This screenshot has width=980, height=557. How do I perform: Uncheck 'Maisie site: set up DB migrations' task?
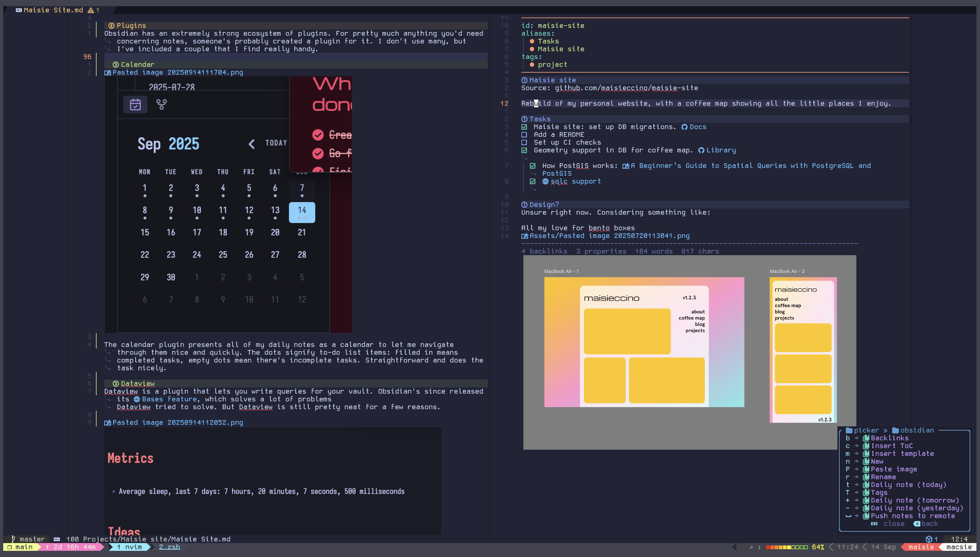click(x=524, y=127)
